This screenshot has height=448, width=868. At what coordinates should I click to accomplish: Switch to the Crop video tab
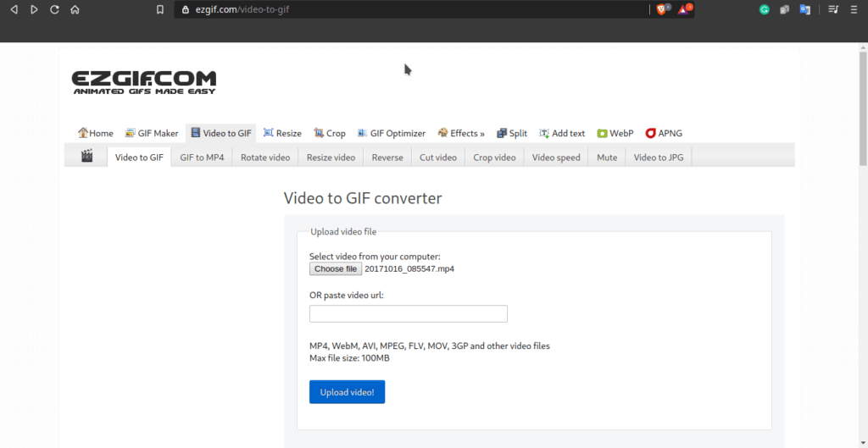tap(494, 157)
